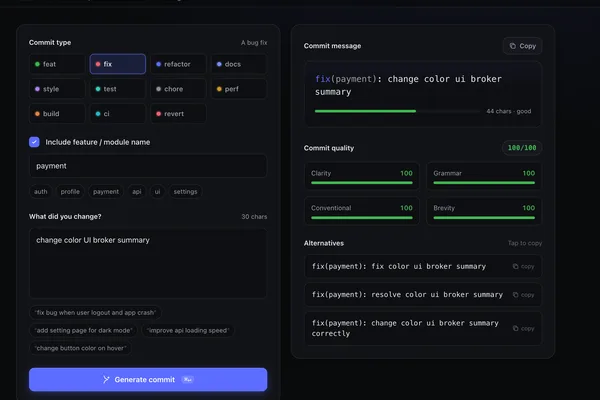Use example 'add setting page for dark mode'
600x400 pixels.
point(83,330)
